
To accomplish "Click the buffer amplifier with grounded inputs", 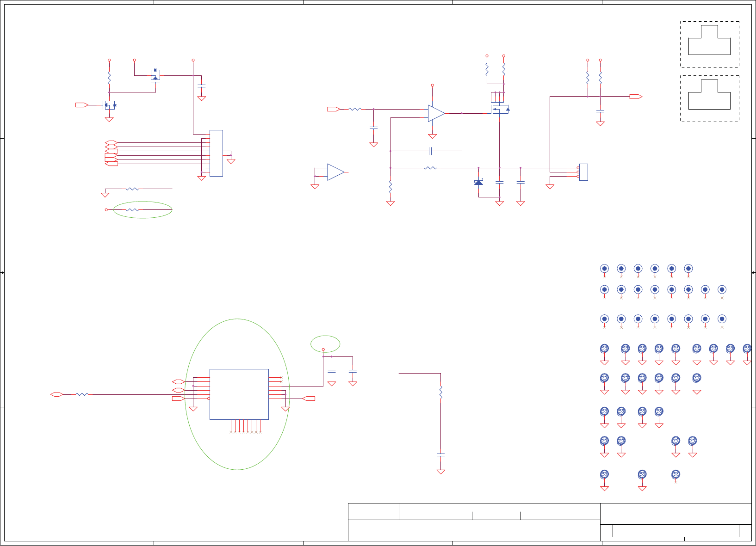I will click(336, 172).
